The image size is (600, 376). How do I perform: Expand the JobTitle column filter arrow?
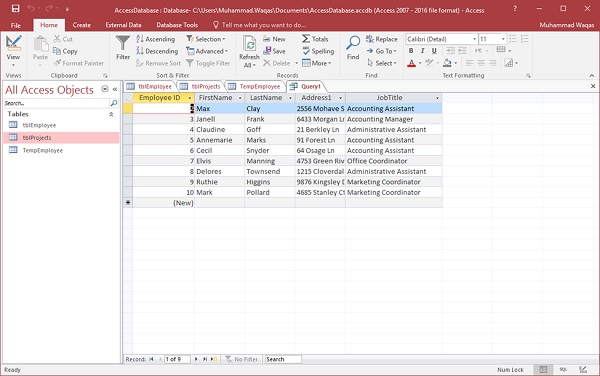point(437,98)
